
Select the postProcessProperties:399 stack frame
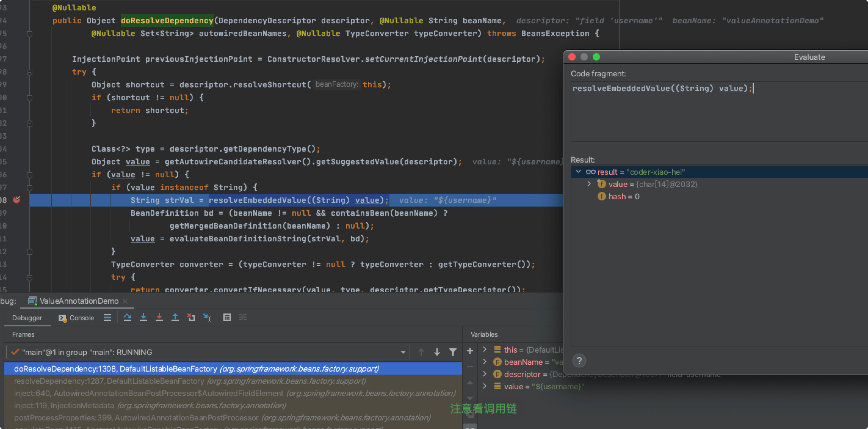233,417
